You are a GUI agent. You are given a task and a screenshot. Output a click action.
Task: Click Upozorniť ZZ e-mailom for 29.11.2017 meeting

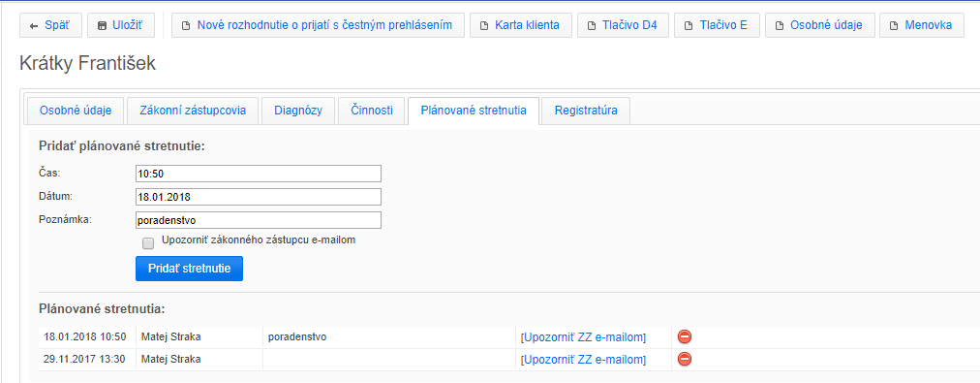583,359
